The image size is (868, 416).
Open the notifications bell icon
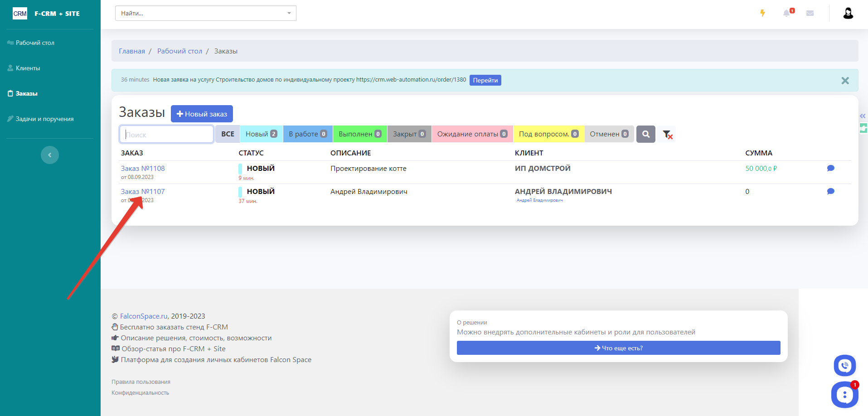pos(787,13)
